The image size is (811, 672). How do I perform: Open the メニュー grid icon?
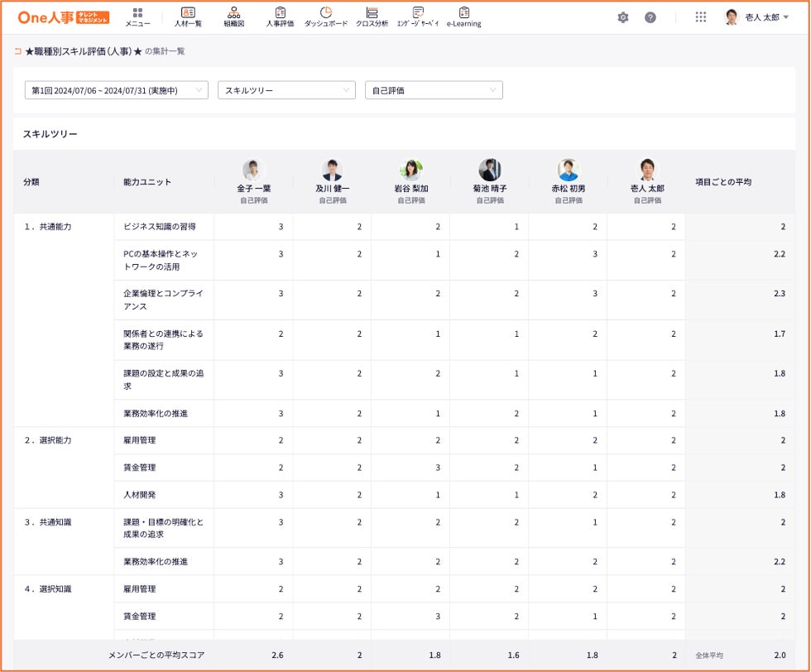[x=137, y=17]
